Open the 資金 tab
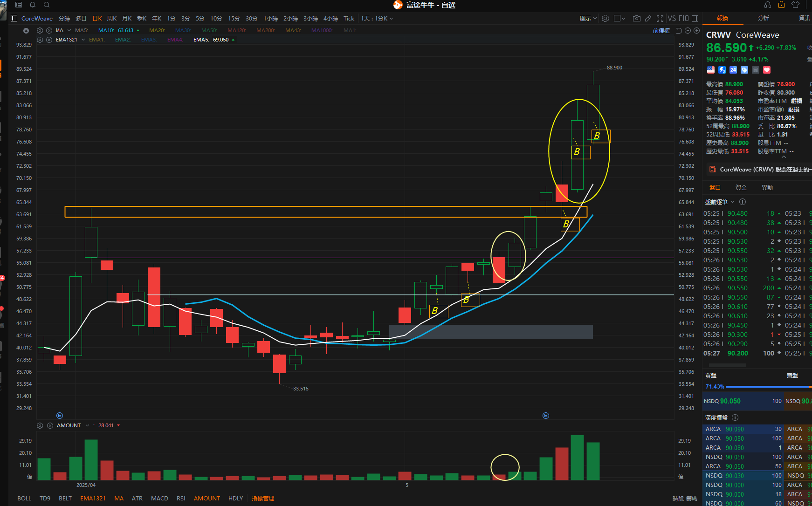The width and height of the screenshot is (812, 506). tap(741, 188)
